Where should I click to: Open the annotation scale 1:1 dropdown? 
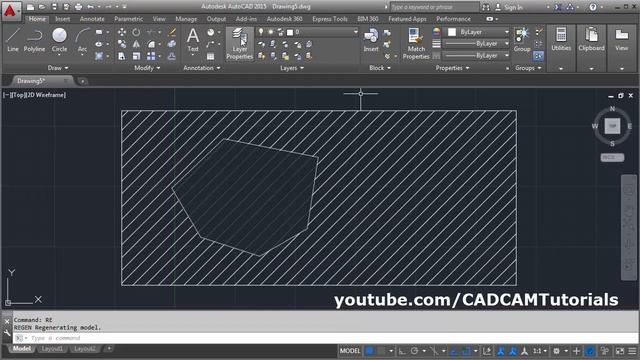pyautogui.click(x=540, y=351)
